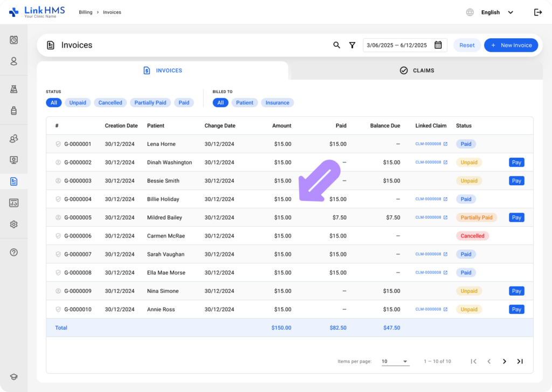Image resolution: width=552 pixels, height=392 pixels.
Task: Click patient name Ella Mae Morse
Action: click(166, 272)
